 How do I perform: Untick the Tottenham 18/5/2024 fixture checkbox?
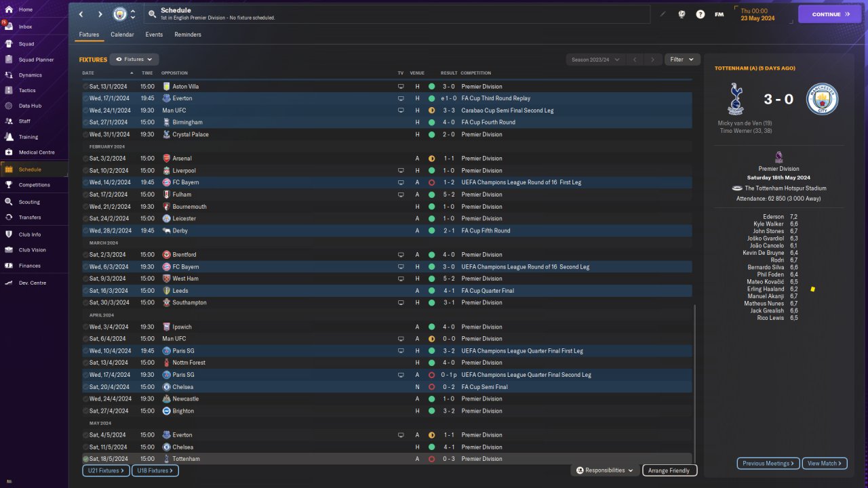tap(85, 459)
